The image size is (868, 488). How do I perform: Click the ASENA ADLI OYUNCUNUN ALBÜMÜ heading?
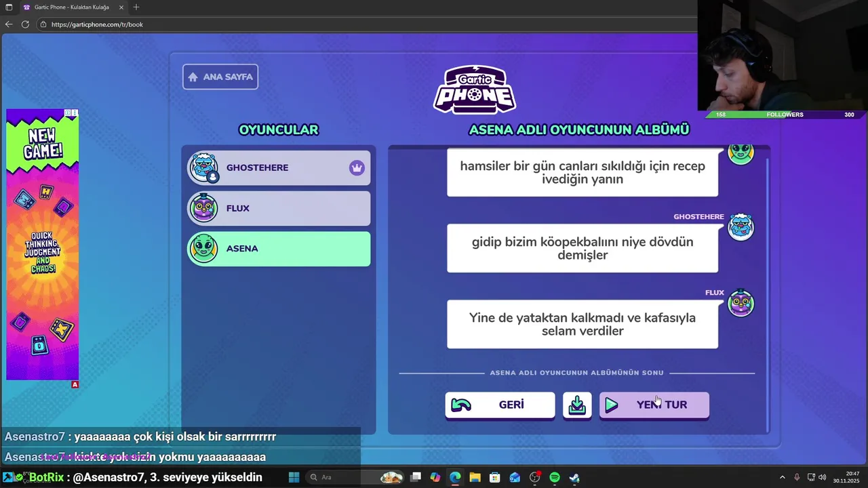pos(579,129)
